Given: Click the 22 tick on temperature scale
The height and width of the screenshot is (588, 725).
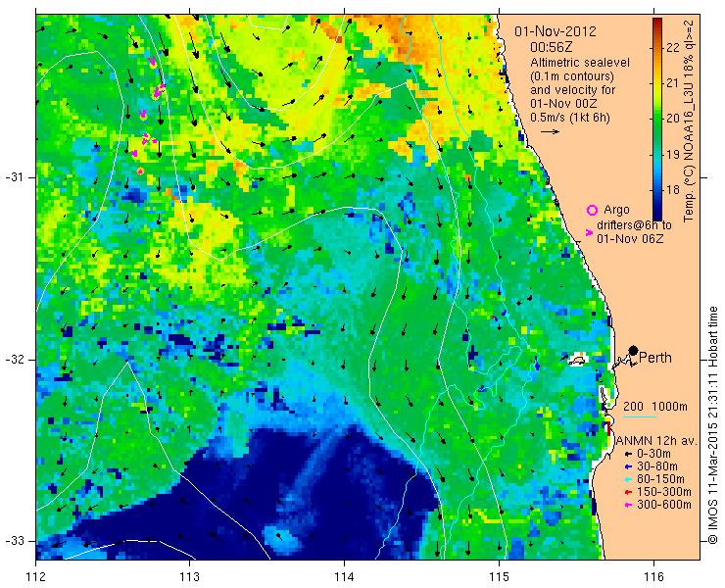Looking at the screenshot, I should (673, 48).
